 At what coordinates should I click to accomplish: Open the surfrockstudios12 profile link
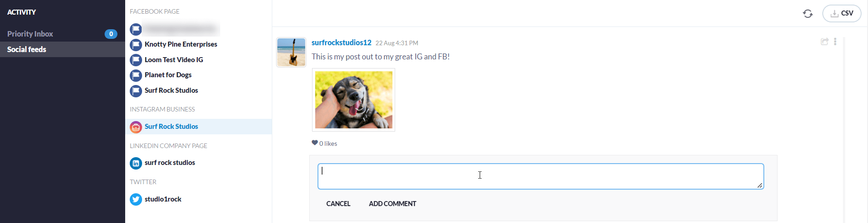341,42
